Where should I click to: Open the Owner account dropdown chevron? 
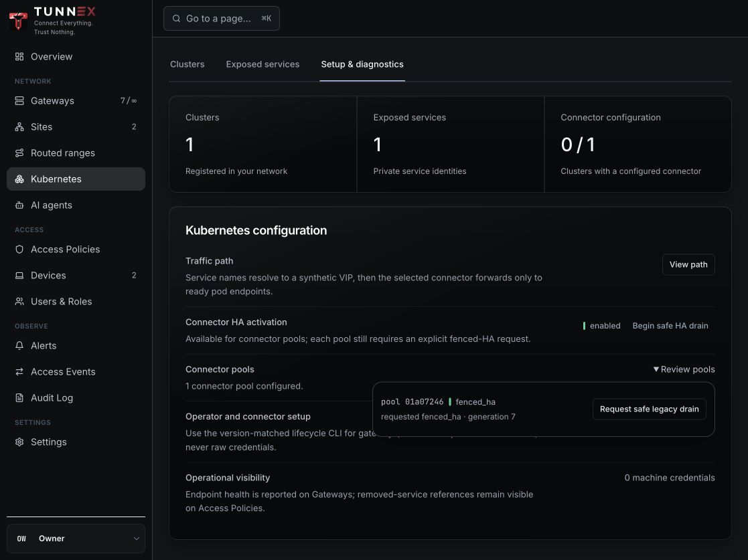(137, 539)
